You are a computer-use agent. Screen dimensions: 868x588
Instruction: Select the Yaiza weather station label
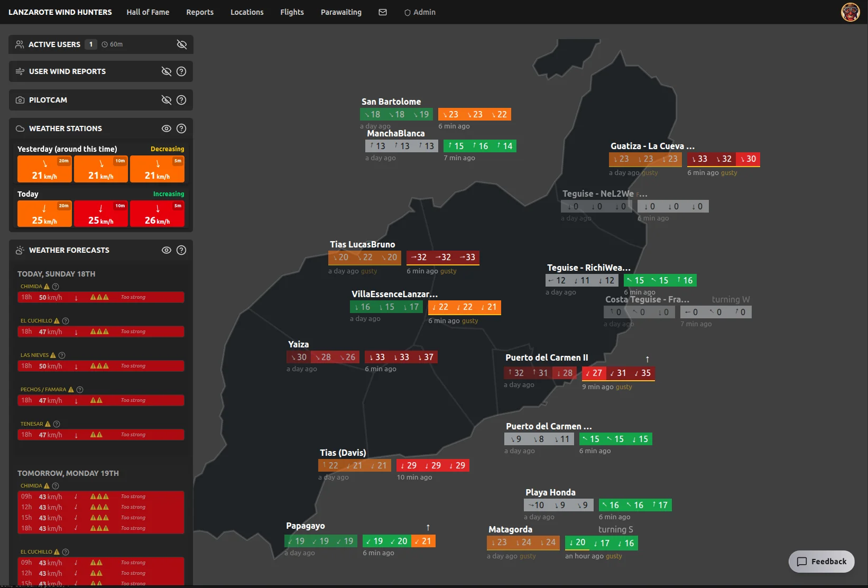[x=298, y=344]
